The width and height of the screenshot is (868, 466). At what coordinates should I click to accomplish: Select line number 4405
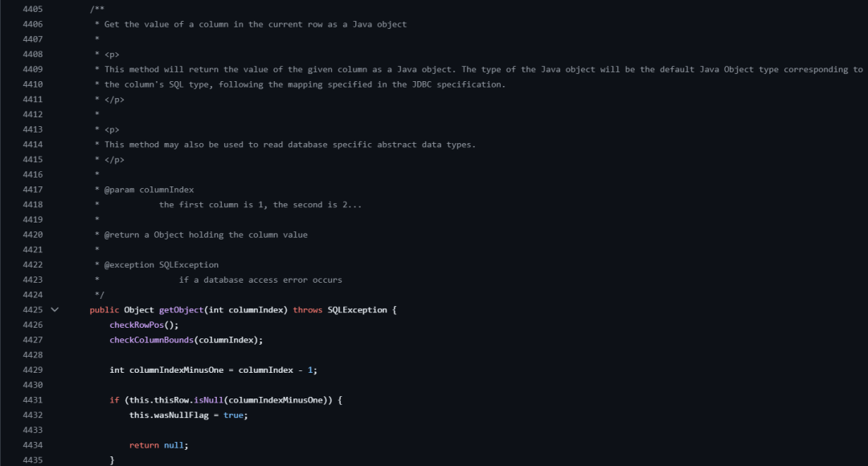[x=33, y=9]
